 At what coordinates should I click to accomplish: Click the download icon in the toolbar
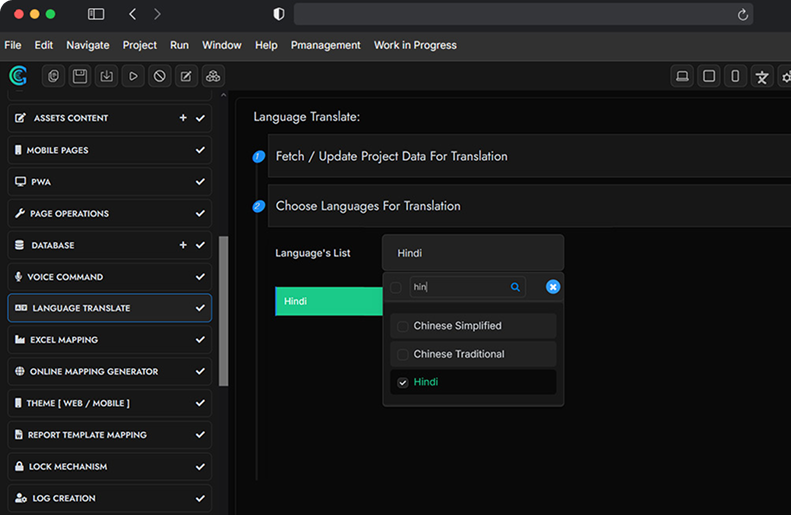(x=106, y=76)
